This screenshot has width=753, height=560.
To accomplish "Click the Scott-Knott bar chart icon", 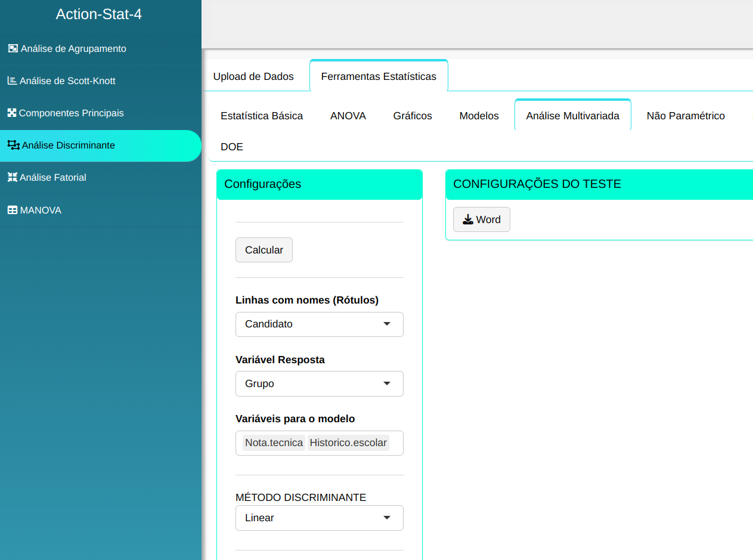I will click(x=12, y=81).
